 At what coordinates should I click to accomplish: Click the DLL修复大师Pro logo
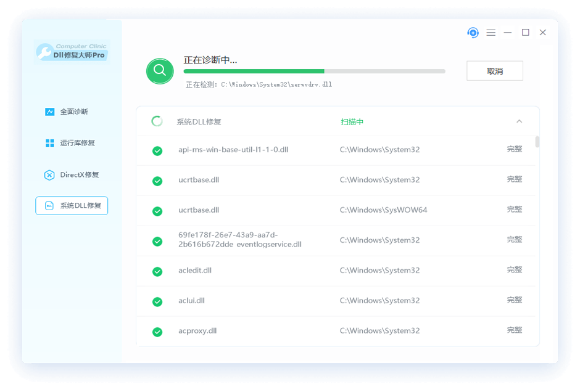(x=72, y=52)
